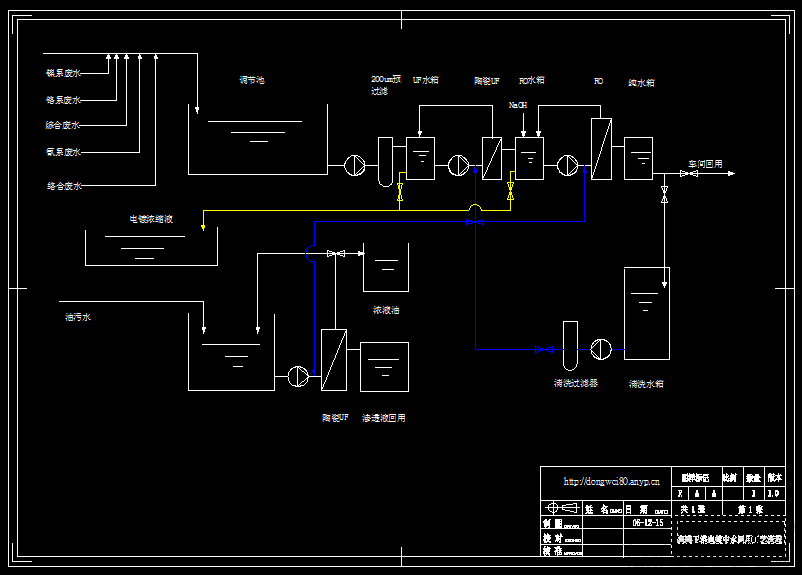This screenshot has width=802, height=575.
Task: Select the tall 清洗水箱 tank
Action: click(647, 313)
